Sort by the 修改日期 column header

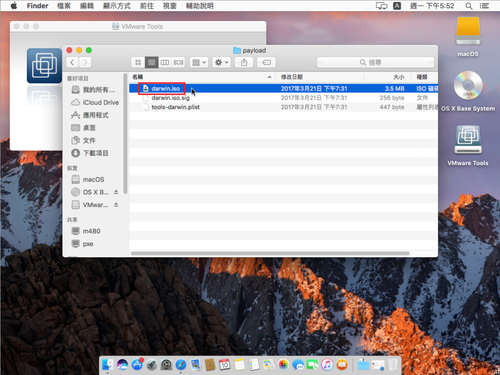[292, 77]
